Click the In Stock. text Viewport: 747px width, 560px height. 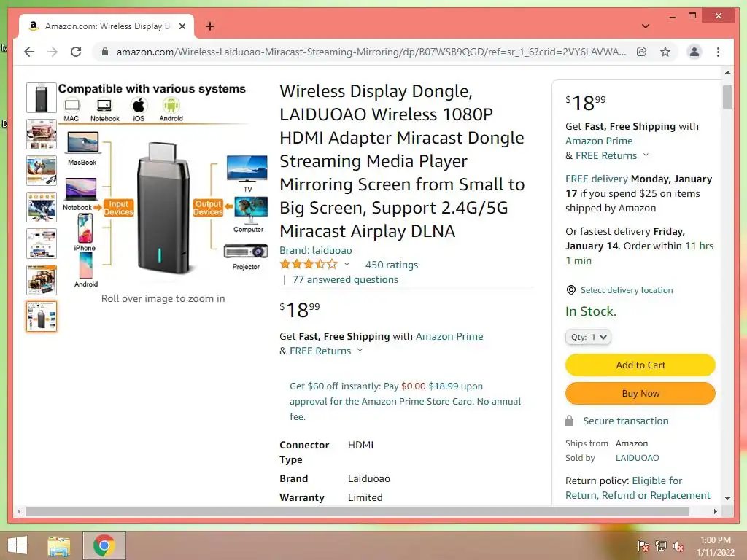pos(591,311)
